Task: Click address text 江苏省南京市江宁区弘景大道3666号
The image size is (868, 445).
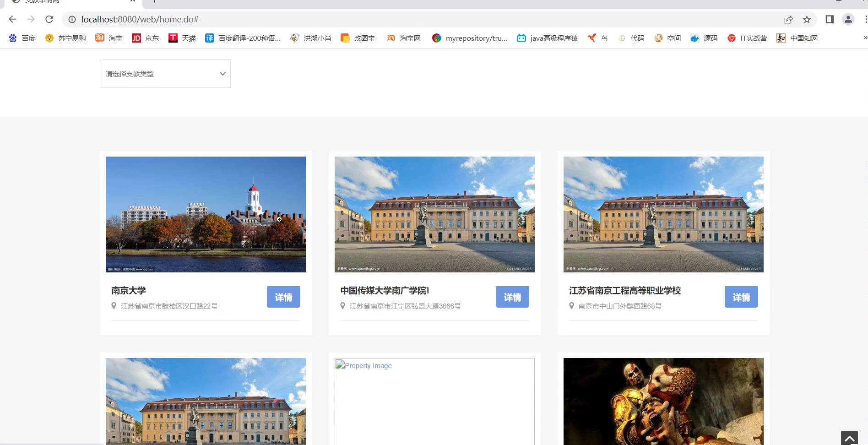Action: click(405, 306)
